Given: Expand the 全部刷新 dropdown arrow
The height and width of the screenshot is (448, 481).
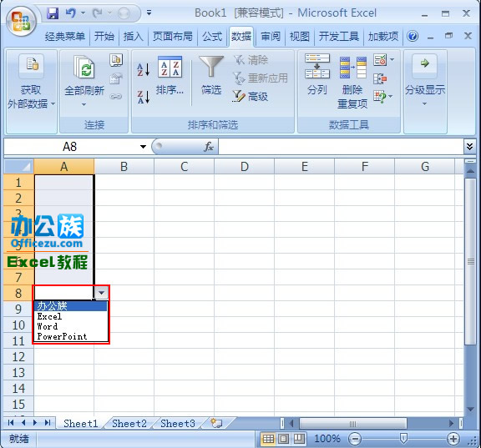Looking at the screenshot, I should pos(84,104).
